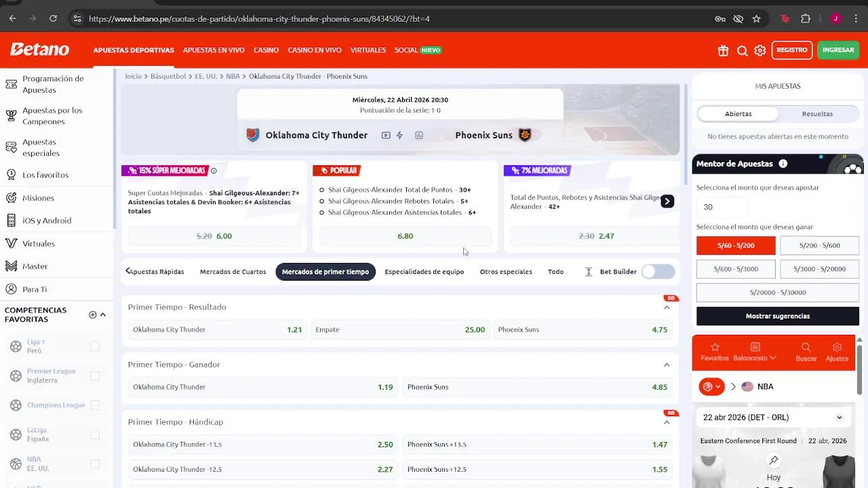868x488 pixels.
Task: Open the Casino menu item
Action: [x=267, y=50]
